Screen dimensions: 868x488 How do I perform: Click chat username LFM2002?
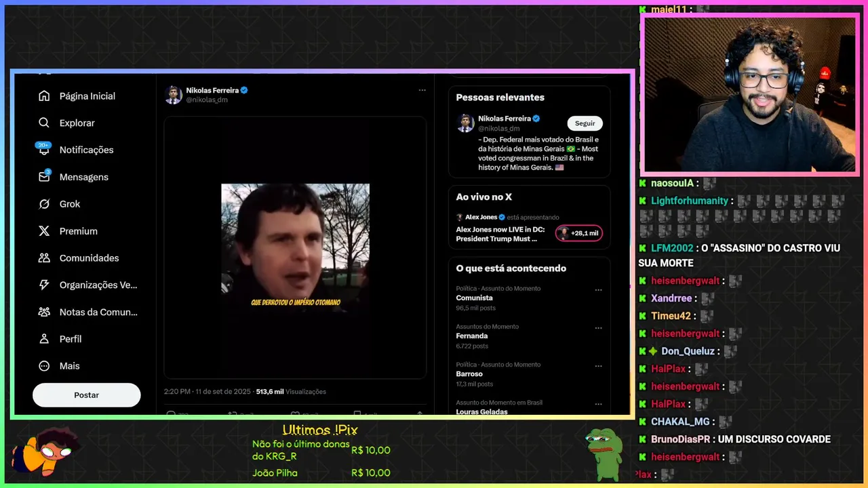pos(672,248)
